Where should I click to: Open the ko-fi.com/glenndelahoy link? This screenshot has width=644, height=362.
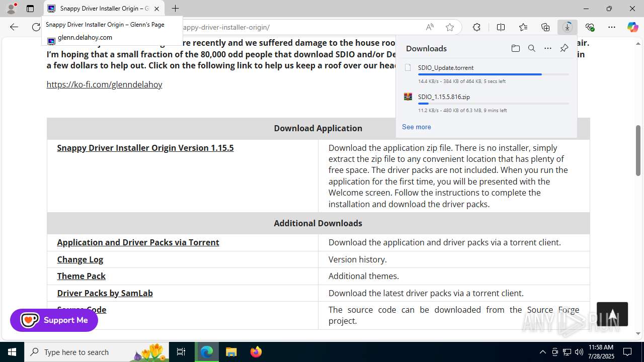click(x=104, y=84)
